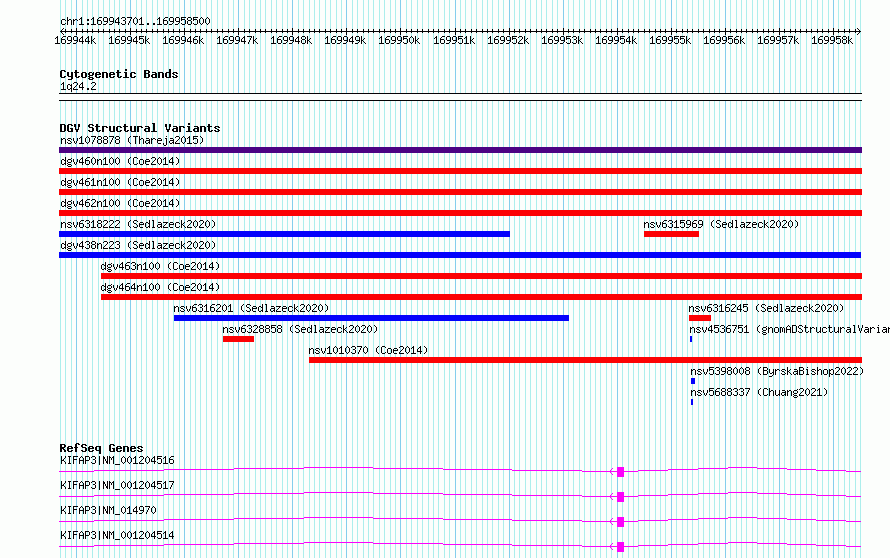Open the dgv462n100 (Coe2014) variant bar
Image resolution: width=890 pixels, height=558 pixels.
pos(460,213)
